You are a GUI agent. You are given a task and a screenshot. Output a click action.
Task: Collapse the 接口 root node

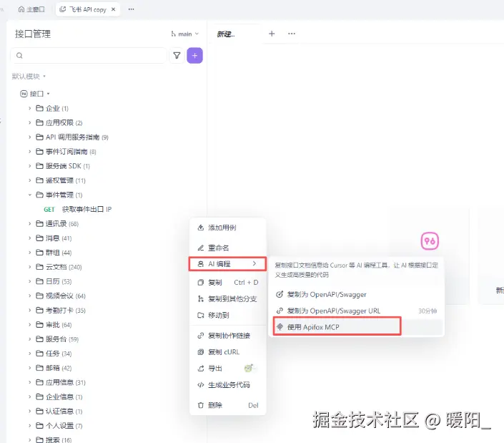(x=48, y=94)
